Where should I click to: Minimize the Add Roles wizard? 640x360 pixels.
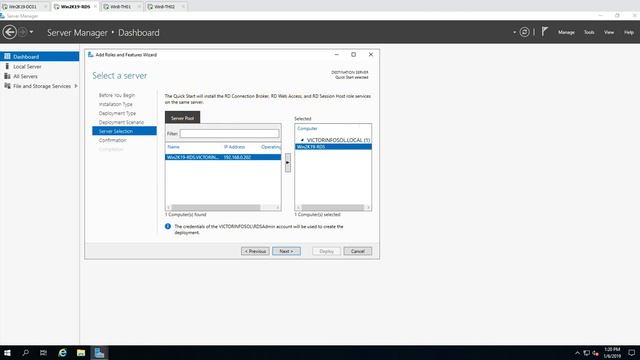pos(336,54)
